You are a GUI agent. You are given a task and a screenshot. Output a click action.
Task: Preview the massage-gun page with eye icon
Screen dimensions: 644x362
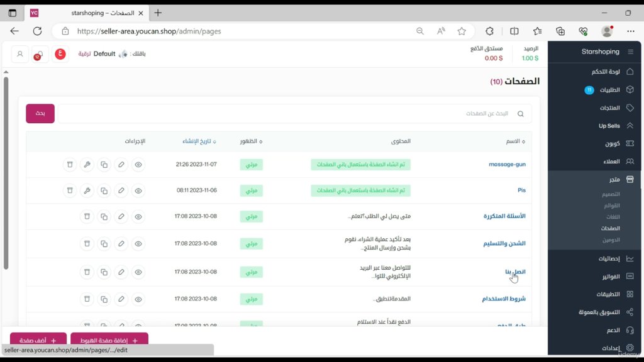point(138,165)
